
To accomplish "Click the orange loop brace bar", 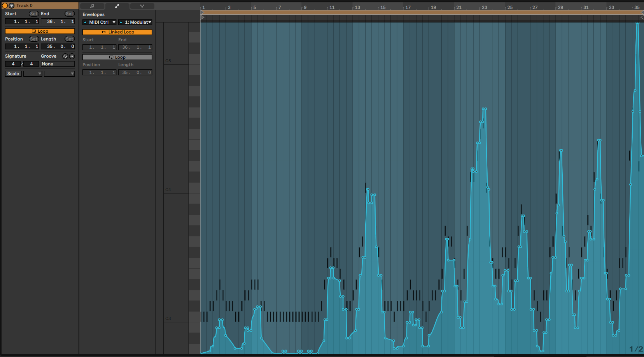I will pos(422,12).
